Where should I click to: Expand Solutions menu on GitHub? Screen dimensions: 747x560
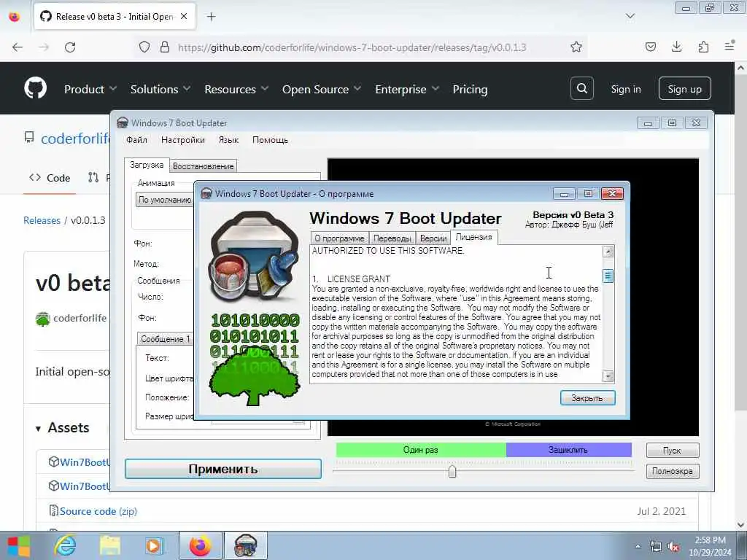(160, 89)
